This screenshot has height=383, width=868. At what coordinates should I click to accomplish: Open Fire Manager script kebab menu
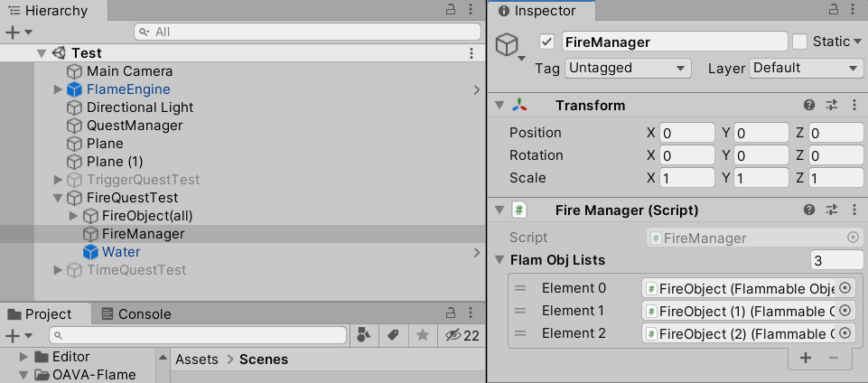[x=854, y=210]
